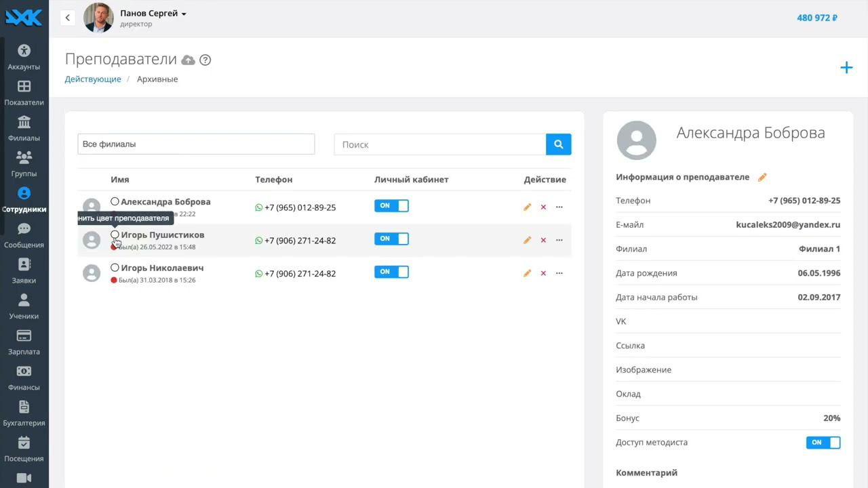Change color circle for Игорь Пушистиков

[115, 235]
